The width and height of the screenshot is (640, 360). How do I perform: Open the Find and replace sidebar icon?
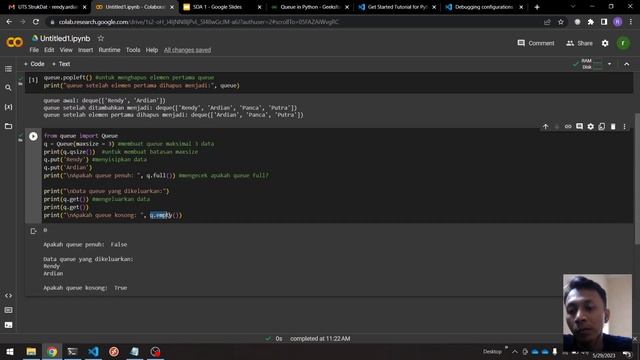pyautogui.click(x=8, y=88)
